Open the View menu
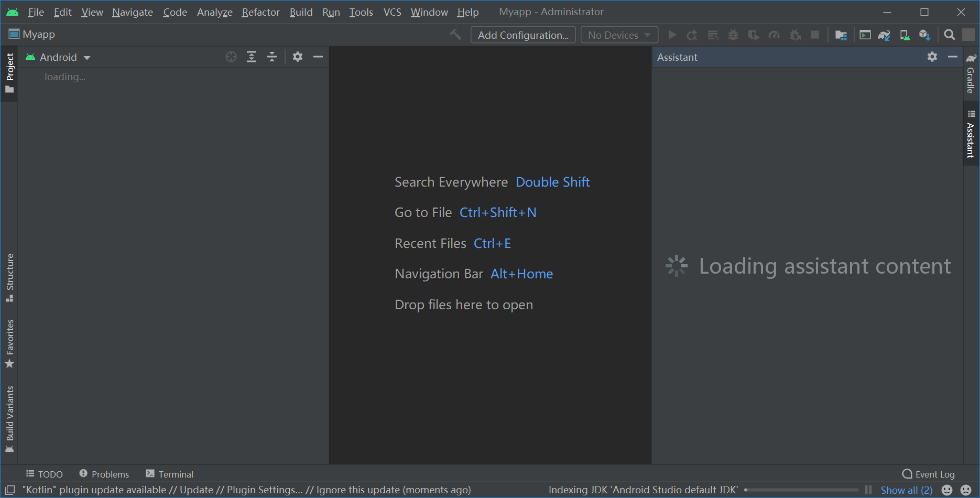 coord(92,12)
